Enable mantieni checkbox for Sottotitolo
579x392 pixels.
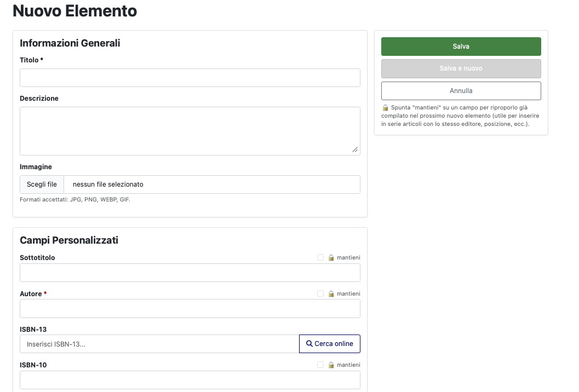click(x=320, y=257)
